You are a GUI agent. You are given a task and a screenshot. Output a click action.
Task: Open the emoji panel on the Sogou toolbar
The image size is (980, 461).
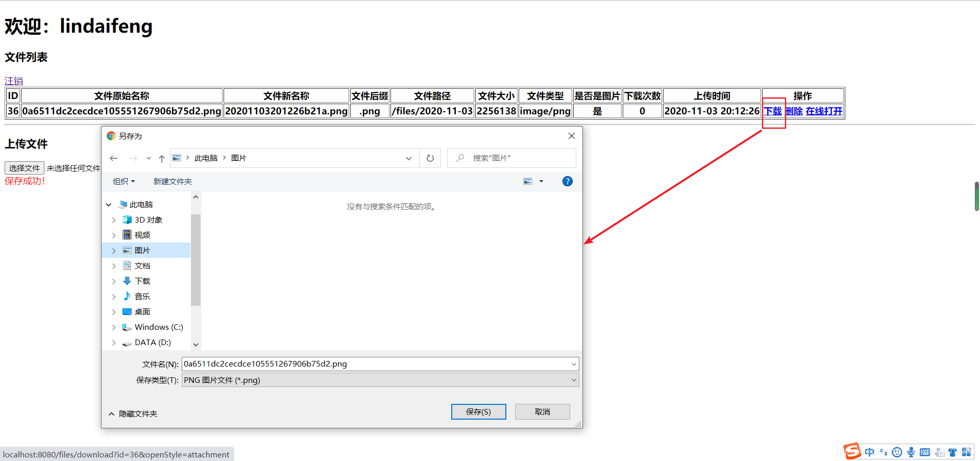coord(897,452)
